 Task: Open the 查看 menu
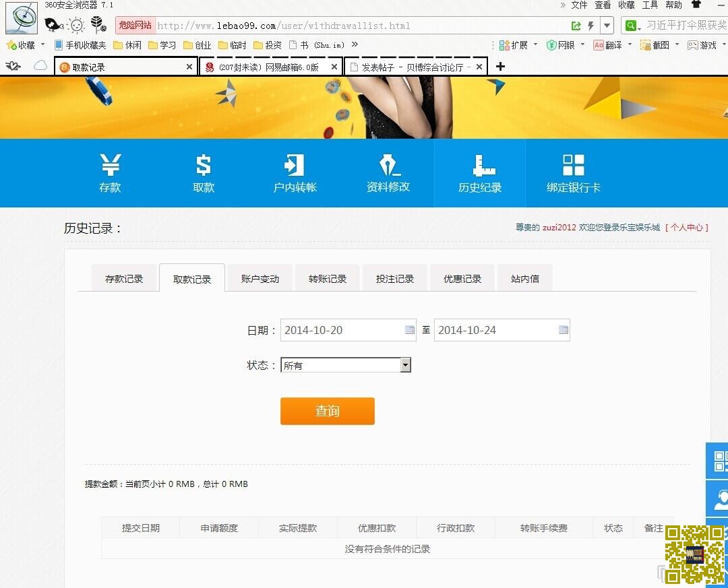coord(603,5)
